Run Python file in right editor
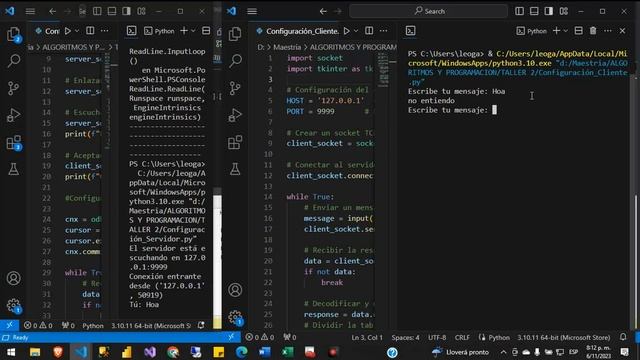 [347, 31]
